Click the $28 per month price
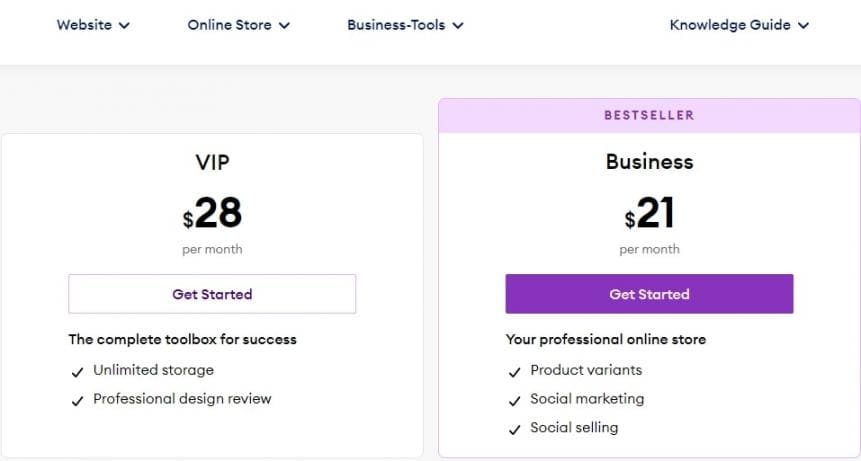 click(x=212, y=214)
